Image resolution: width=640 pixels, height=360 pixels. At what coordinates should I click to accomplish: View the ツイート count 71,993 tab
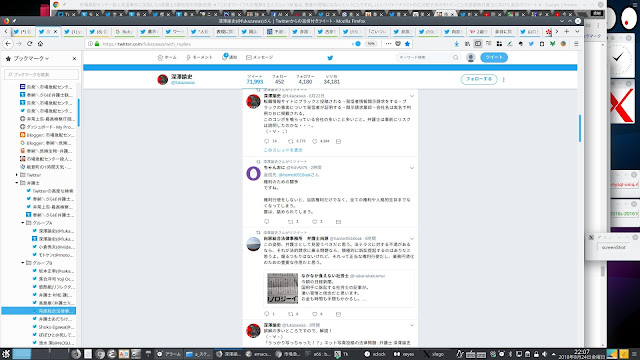click(255, 80)
